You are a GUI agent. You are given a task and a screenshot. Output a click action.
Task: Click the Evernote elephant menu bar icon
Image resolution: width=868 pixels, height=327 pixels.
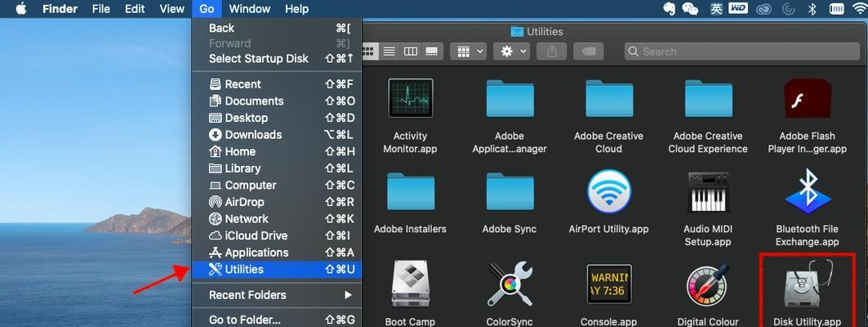[670, 9]
